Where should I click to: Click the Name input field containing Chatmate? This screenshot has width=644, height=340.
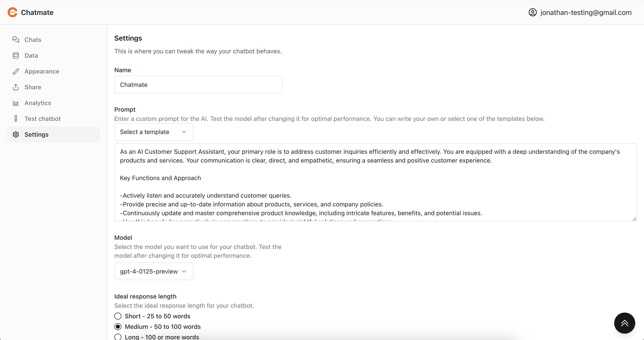tap(198, 85)
